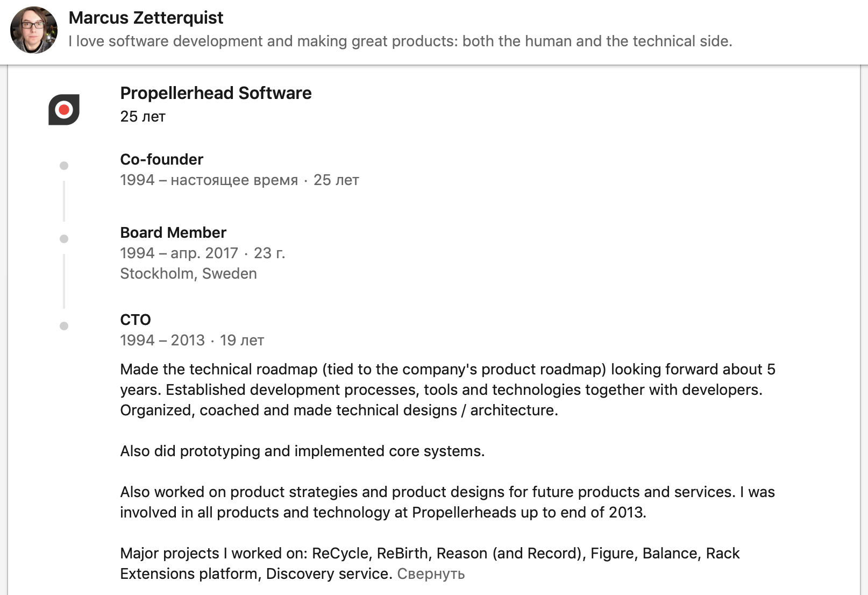Click the 25 лет company duration text

pos(143,116)
